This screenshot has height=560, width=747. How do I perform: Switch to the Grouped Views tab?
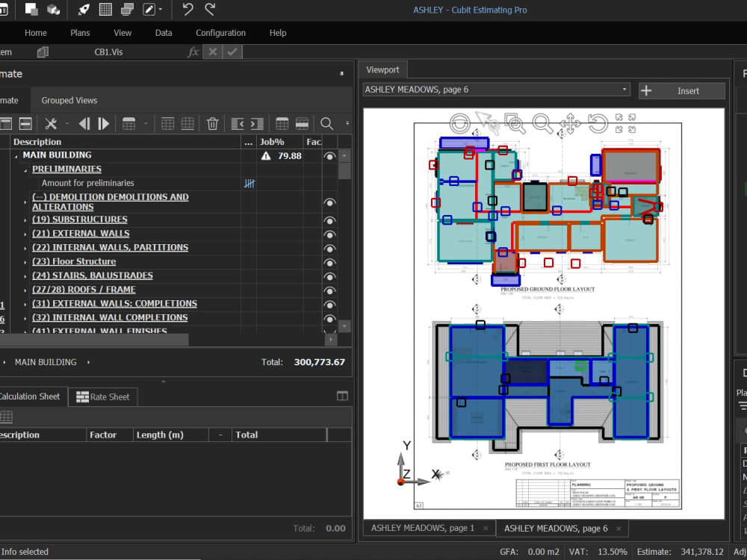[x=69, y=101]
